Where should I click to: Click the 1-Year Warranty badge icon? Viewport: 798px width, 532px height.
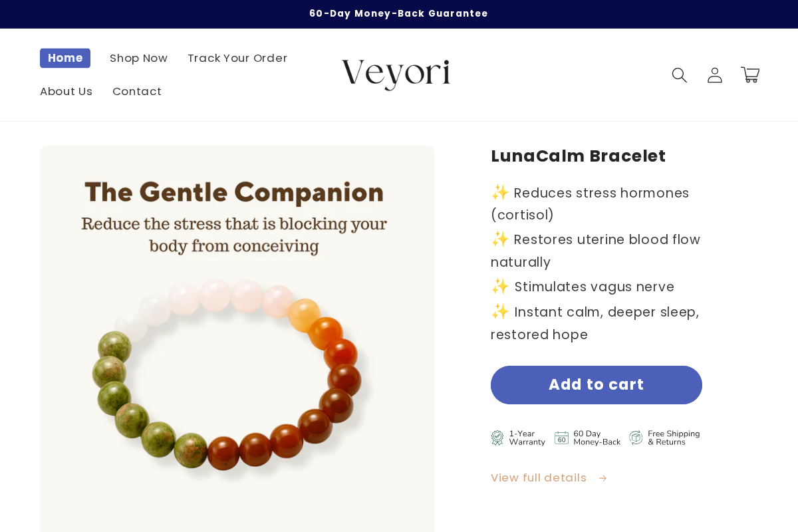click(497, 438)
